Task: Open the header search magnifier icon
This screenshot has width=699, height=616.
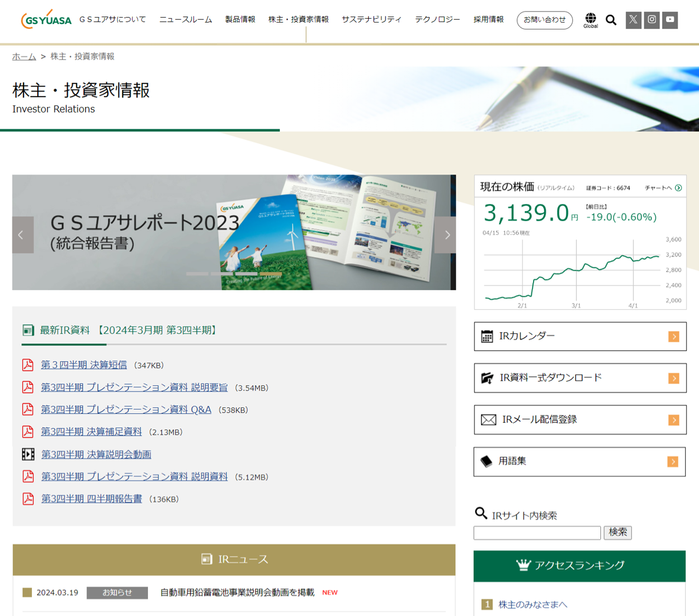Action: 611,20
